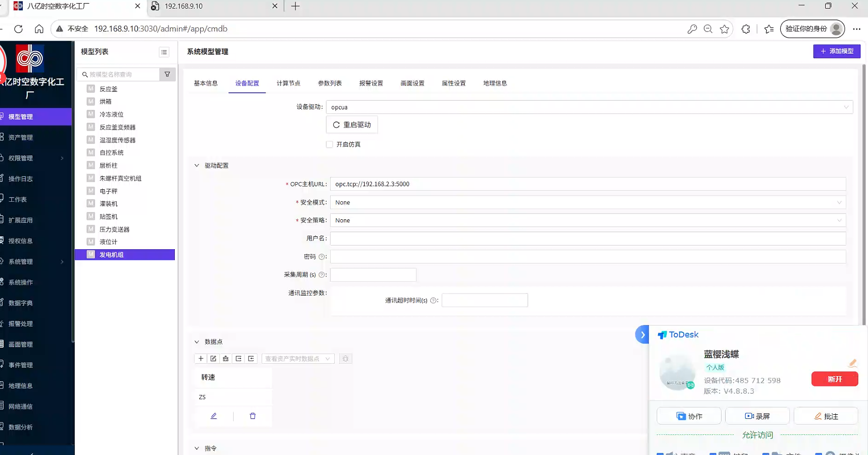Select 压力变送器 in the model list

pos(114,230)
